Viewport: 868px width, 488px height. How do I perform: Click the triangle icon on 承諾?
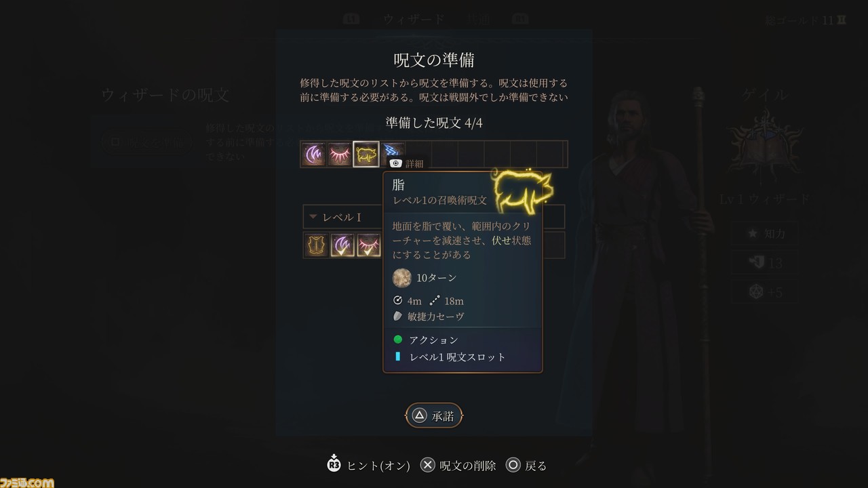420,415
